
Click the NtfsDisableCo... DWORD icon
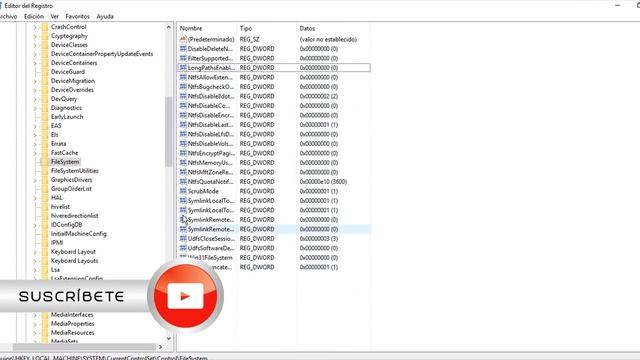pyautogui.click(x=183, y=106)
